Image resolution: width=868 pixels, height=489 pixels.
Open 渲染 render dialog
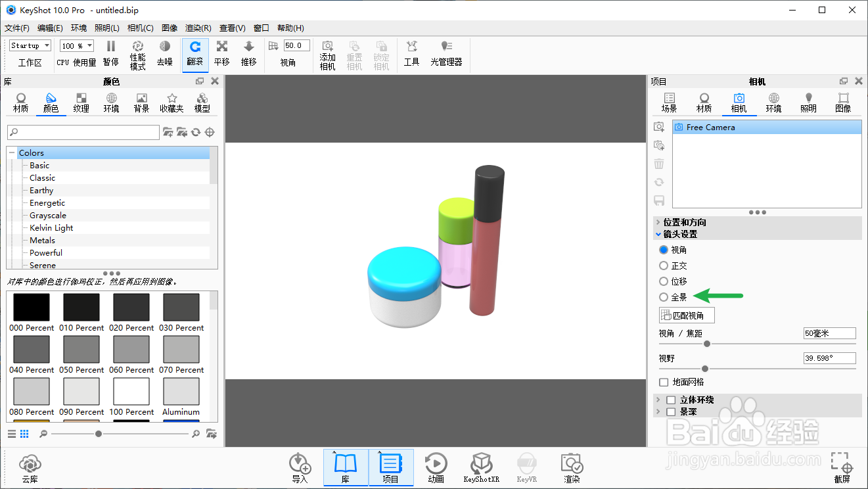[572, 468]
